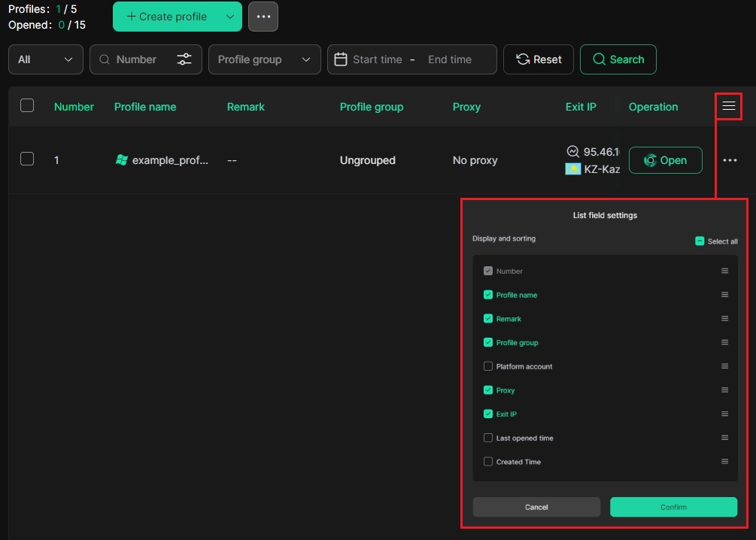This screenshot has width=756, height=540.
Task: Click the Remark column header
Action: click(x=246, y=107)
